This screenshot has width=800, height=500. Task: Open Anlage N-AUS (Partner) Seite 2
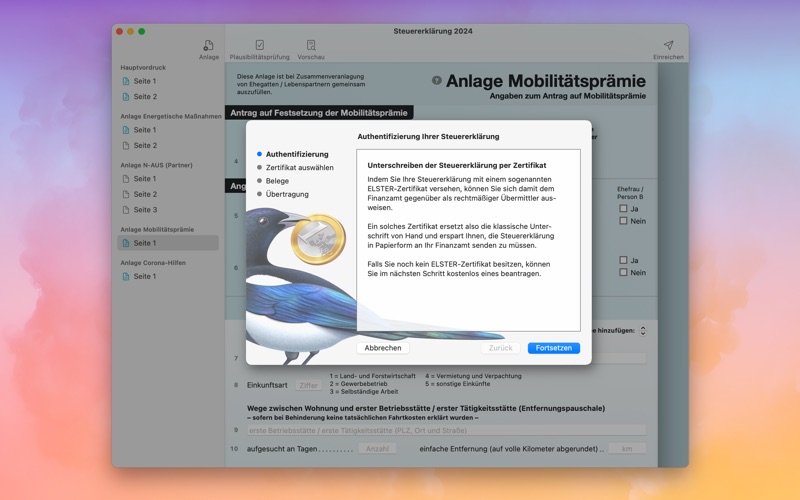pyautogui.click(x=168, y=194)
